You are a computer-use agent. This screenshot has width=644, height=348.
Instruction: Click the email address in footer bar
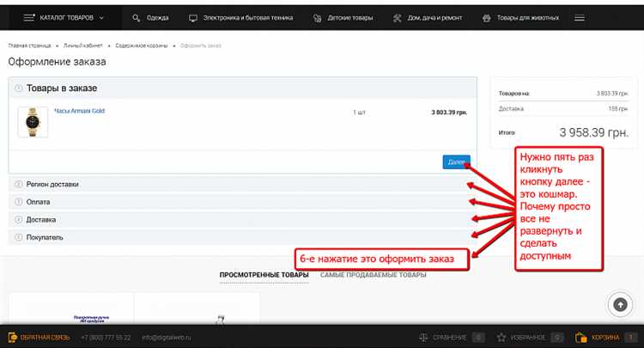click(167, 338)
